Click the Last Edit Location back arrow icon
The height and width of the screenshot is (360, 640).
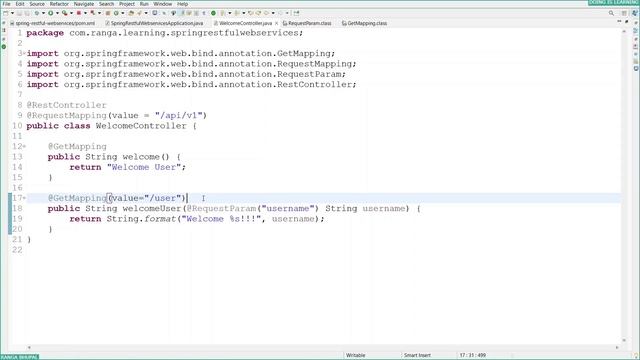(x=250, y=13)
